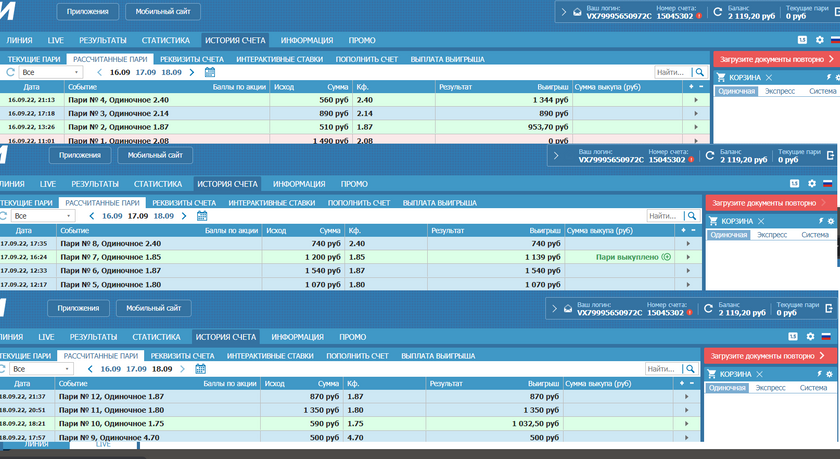Image resolution: width=840 pixels, height=459 pixels.
Task: Click the lightning icon in the middle screenshot's Корзина header
Action: point(820,221)
